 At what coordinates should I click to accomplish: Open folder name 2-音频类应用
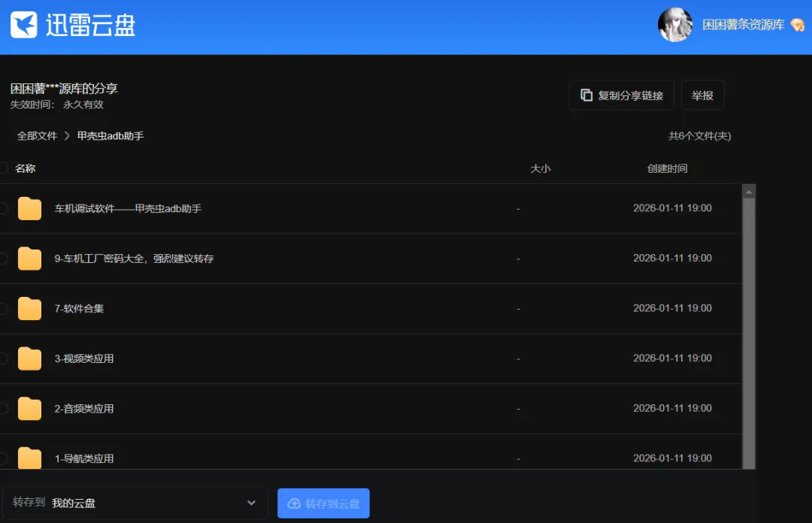point(84,409)
